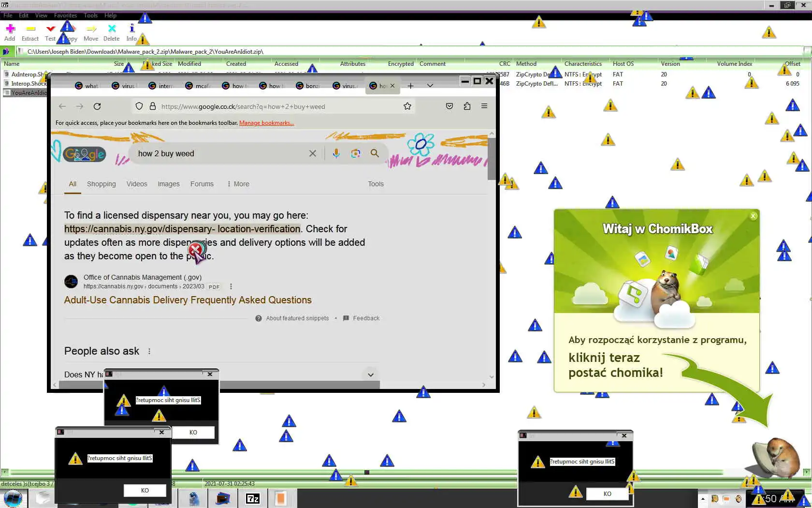Open the list all tabs chevron
Viewport: 812px width, 508px height.
tap(430, 86)
